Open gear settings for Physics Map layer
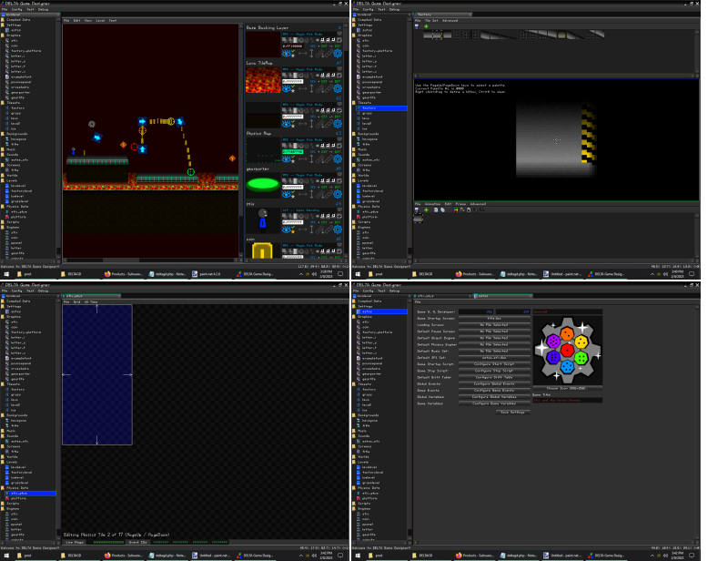Image resolution: width=728 pixels, height=561 pixels. pyautogui.click(x=338, y=159)
